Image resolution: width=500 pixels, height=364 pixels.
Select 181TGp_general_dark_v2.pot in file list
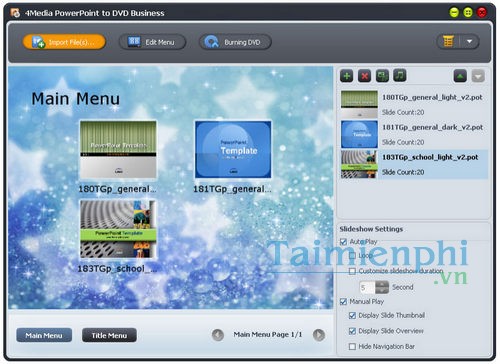pos(414,134)
